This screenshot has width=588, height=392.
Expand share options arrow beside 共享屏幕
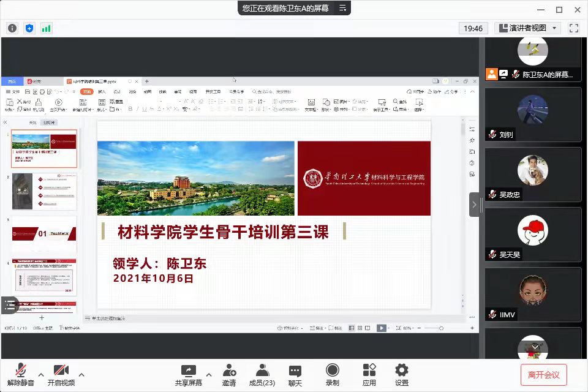coord(208,375)
